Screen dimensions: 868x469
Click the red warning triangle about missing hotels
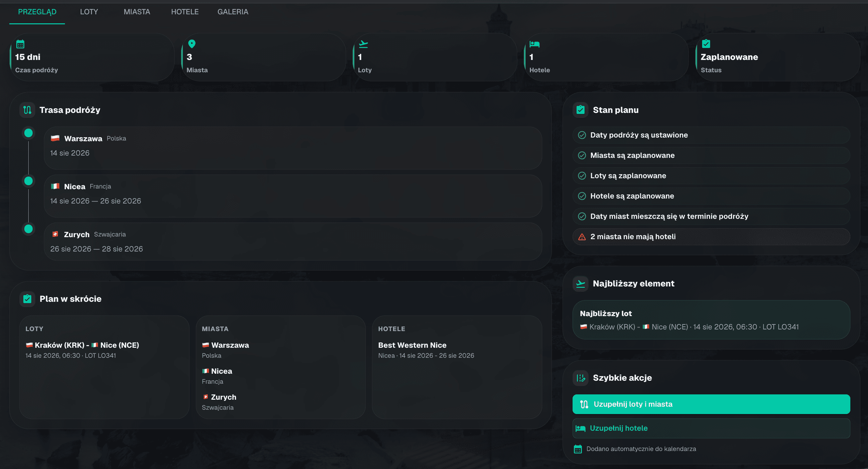[582, 237]
